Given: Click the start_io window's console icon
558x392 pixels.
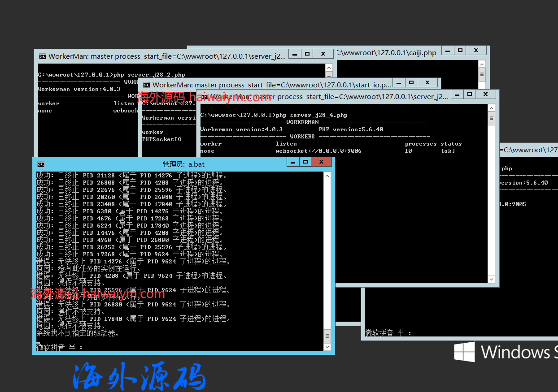Looking at the screenshot, I should [146, 85].
